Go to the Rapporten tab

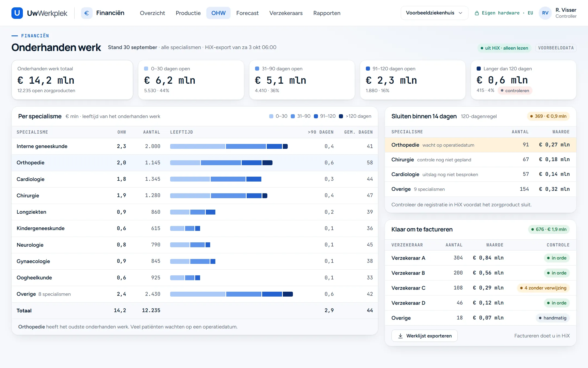point(327,13)
